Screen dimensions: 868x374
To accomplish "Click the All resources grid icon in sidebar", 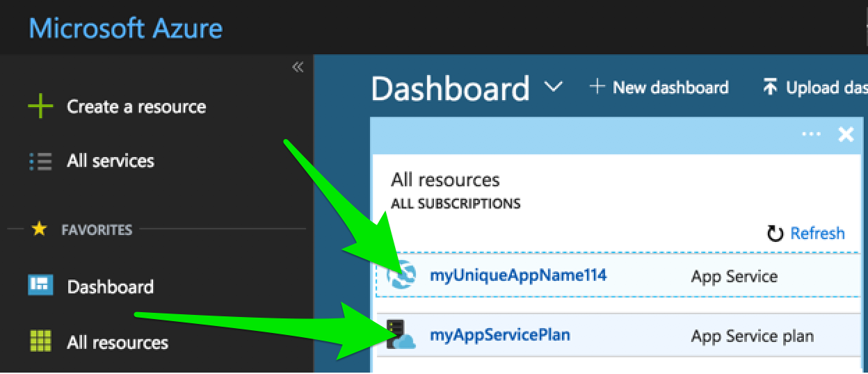I will tap(41, 342).
